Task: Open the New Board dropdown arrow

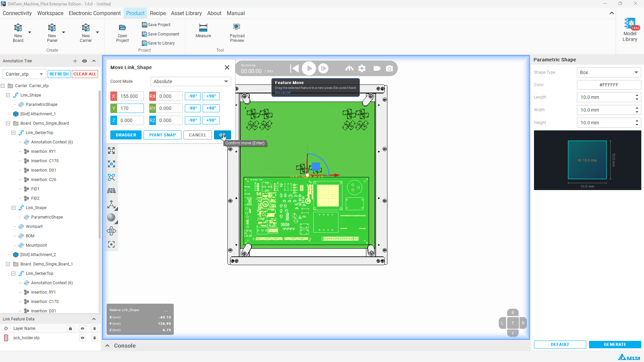Action: [30, 32]
